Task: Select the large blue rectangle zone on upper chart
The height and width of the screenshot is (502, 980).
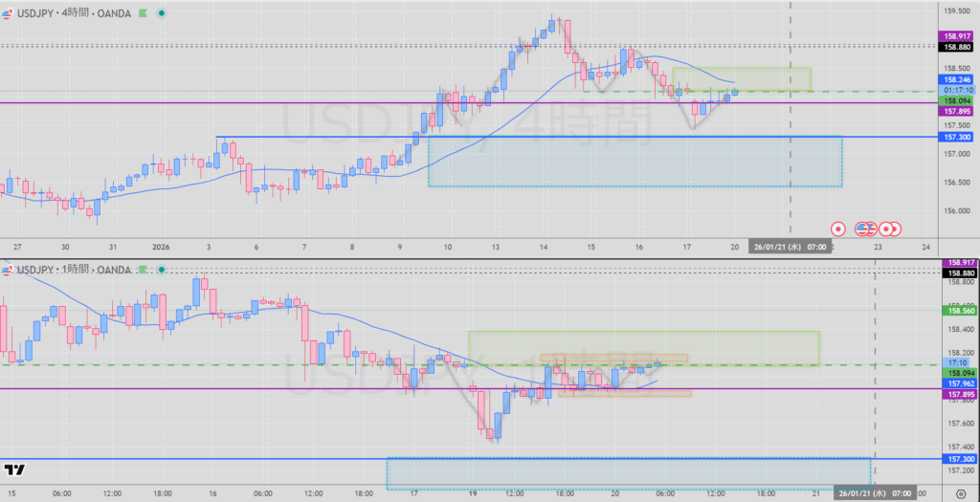Action: click(x=635, y=162)
